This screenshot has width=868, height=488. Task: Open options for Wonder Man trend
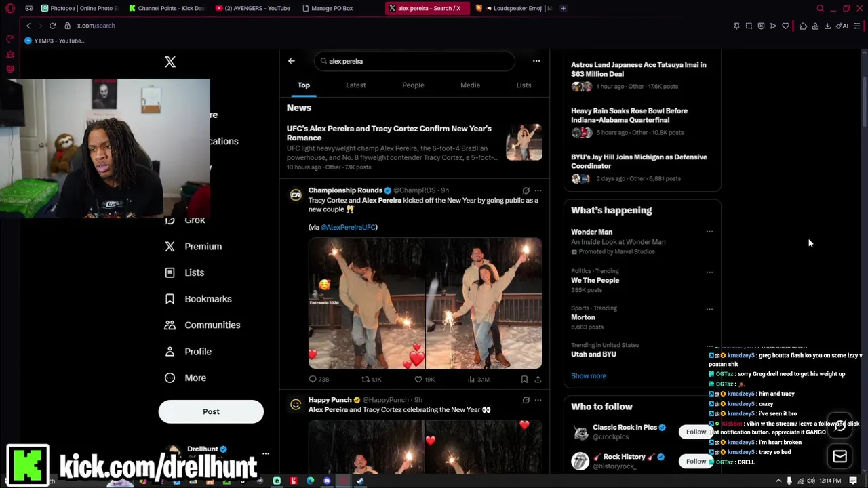click(709, 232)
